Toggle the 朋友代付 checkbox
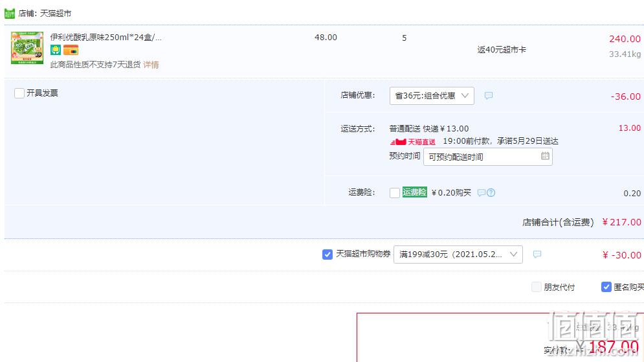644x362 pixels. click(537, 287)
